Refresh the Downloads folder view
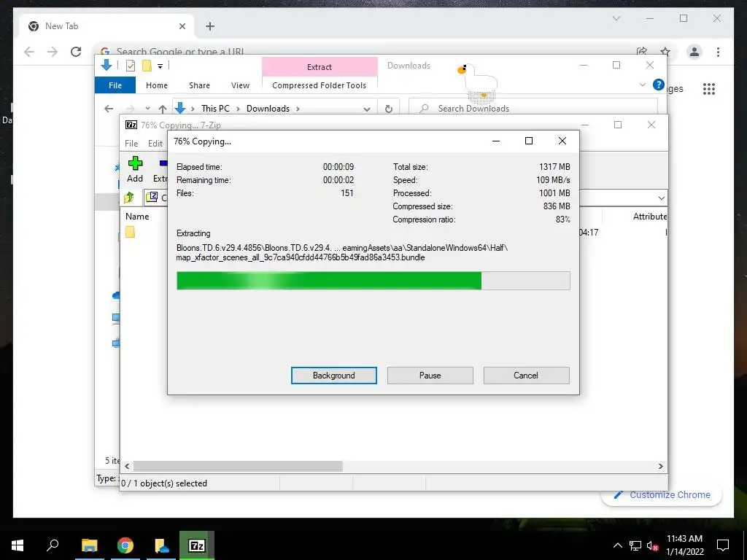Screen dimensions: 747x560 click(x=389, y=109)
